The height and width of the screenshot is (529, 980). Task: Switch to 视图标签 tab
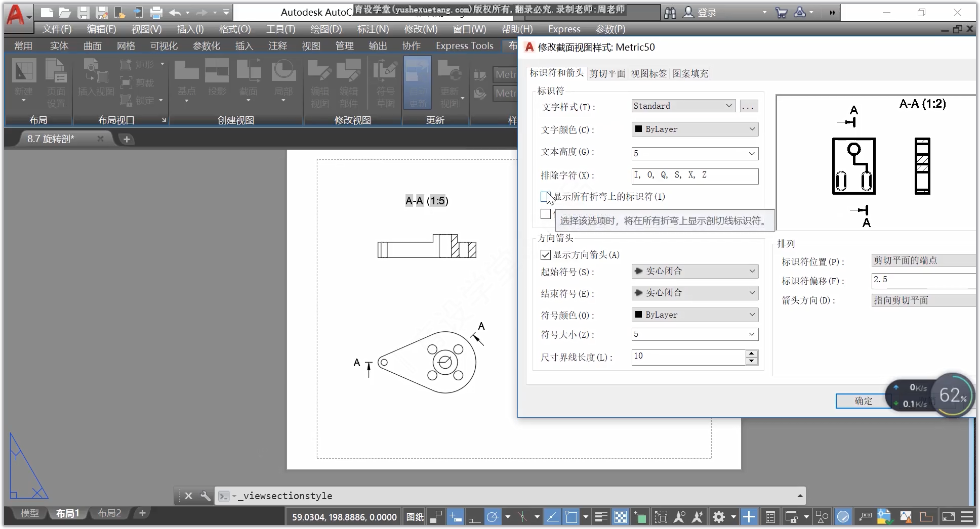[649, 74]
